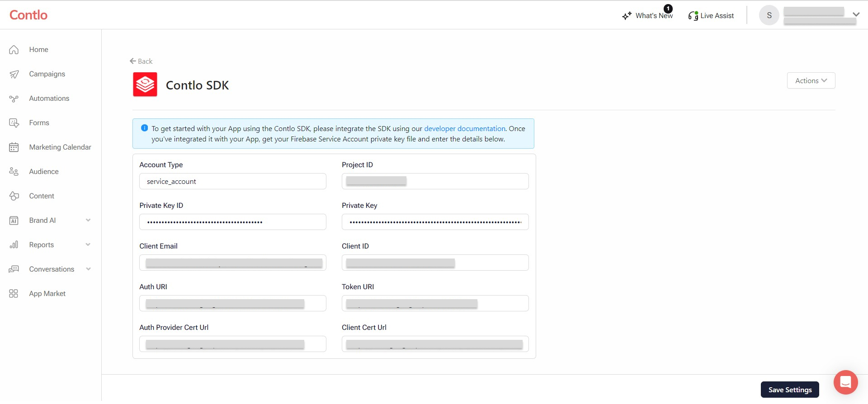Open the account menu chevron

[856, 14]
